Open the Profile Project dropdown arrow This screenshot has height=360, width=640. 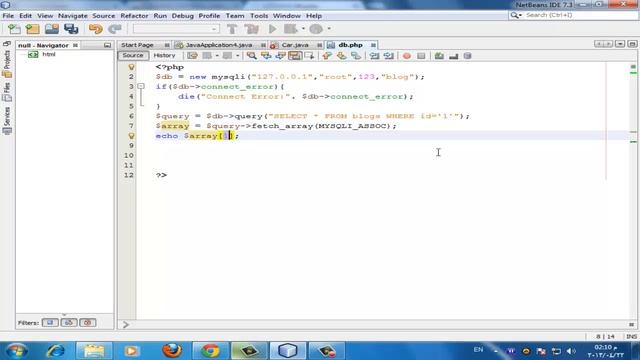coord(329,29)
